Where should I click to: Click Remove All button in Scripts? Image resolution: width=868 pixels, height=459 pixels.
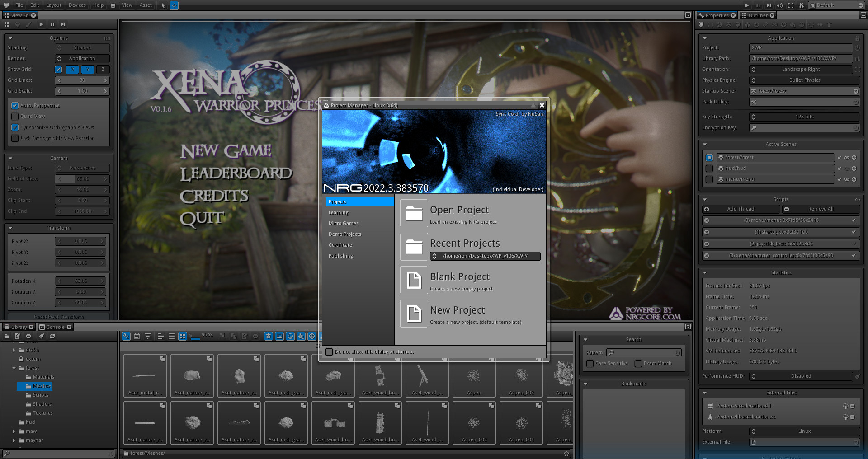pyautogui.click(x=821, y=209)
